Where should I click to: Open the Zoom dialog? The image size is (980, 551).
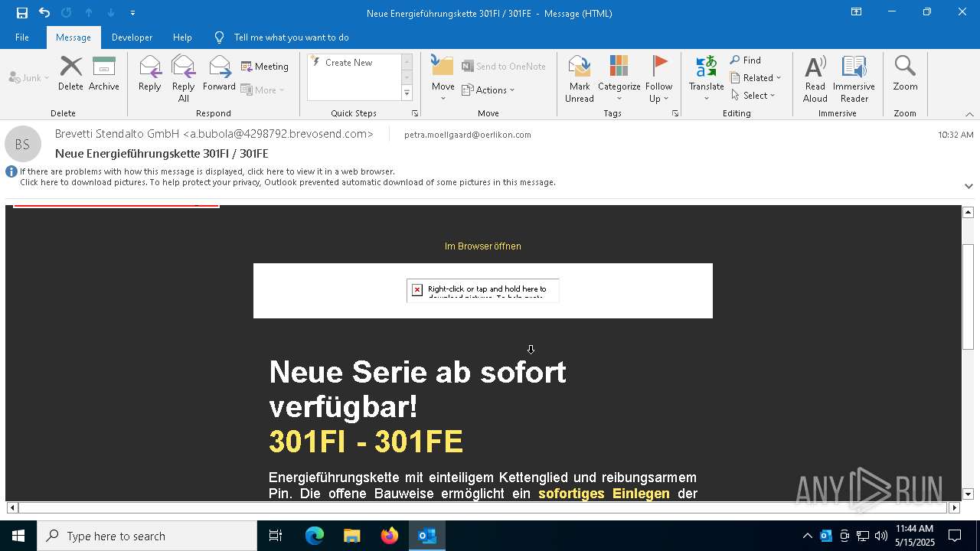click(905, 73)
